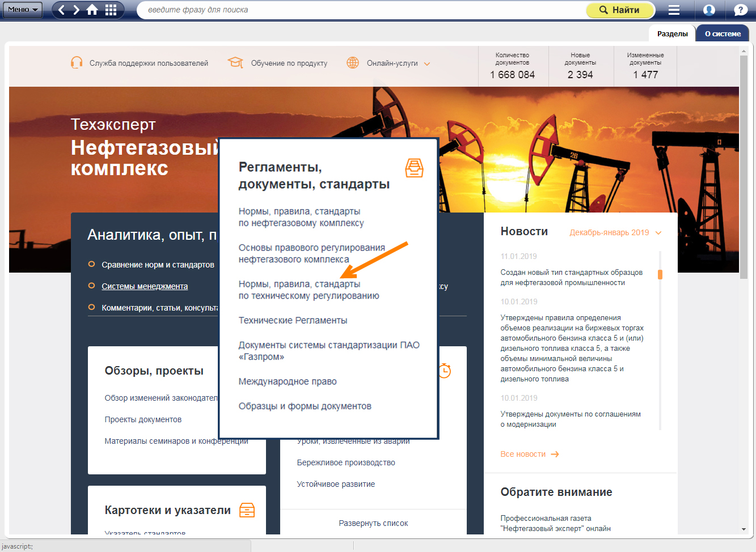Go to the home page icon
The image size is (756, 552).
click(x=92, y=10)
